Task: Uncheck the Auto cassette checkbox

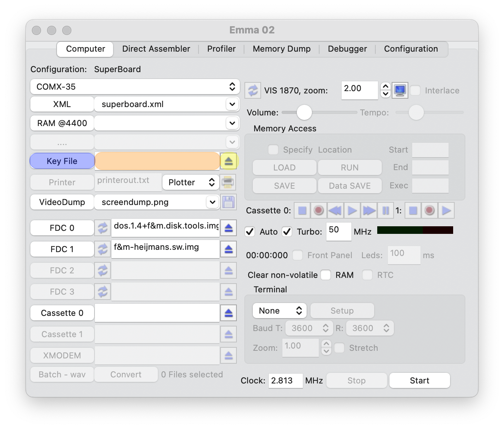Action: pos(250,232)
